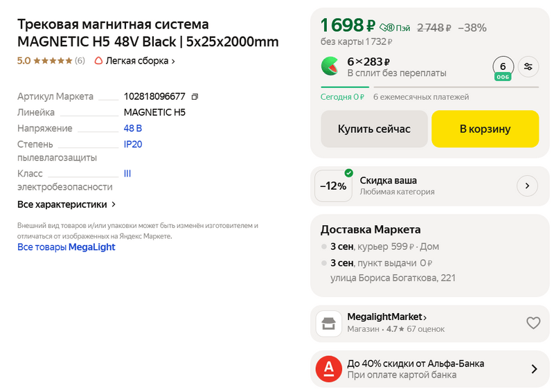The height and width of the screenshot is (392, 554).
Task: Expand the −12% personal discount arrow
Action: click(x=527, y=186)
